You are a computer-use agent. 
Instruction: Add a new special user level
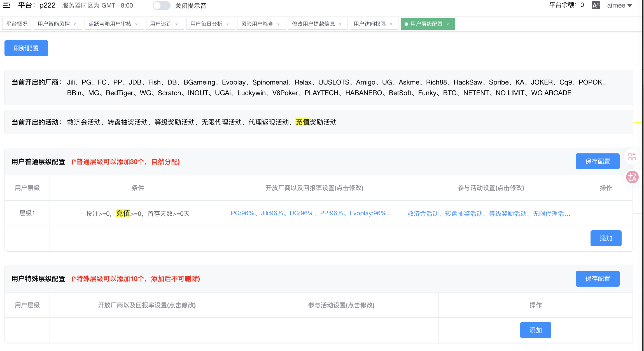(x=536, y=330)
